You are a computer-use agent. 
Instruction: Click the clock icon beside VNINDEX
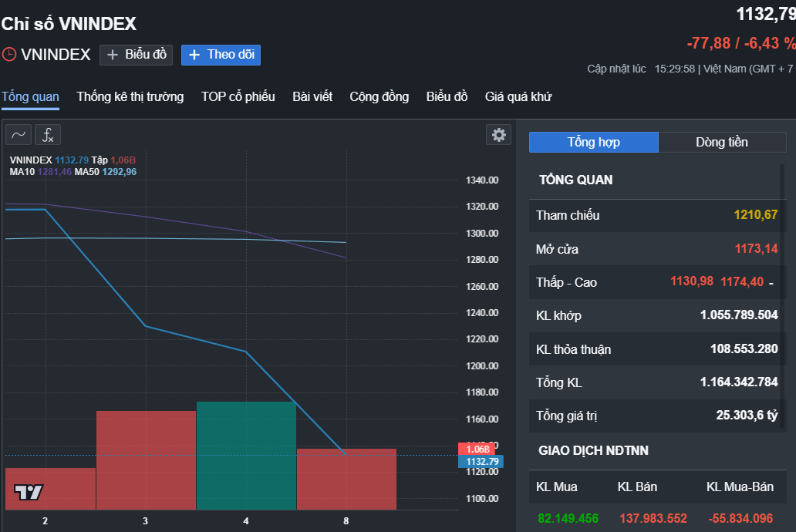[x=9, y=55]
